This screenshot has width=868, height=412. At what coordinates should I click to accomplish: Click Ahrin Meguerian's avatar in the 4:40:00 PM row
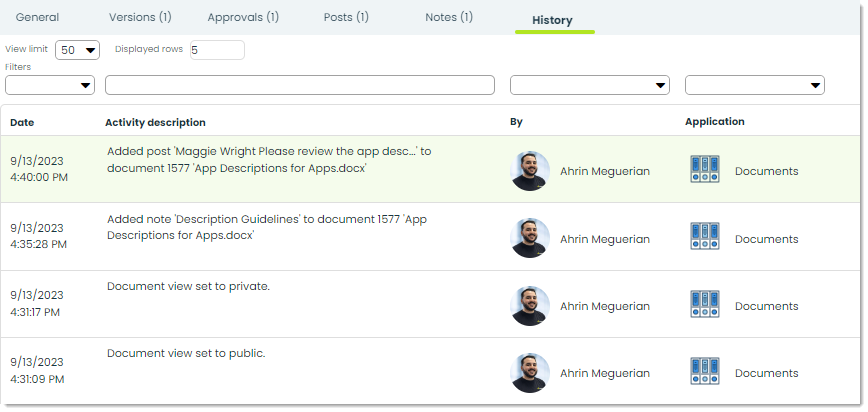coord(530,171)
